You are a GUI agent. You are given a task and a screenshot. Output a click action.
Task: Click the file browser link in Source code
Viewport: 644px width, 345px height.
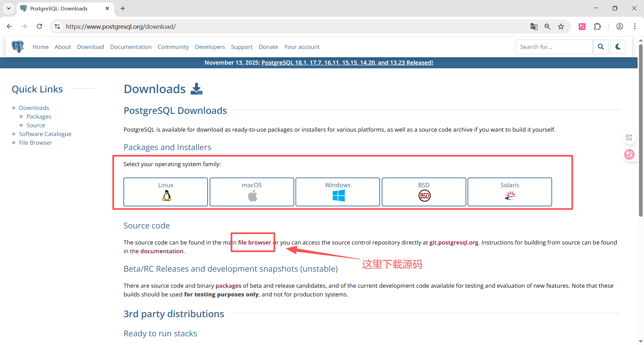click(x=254, y=243)
